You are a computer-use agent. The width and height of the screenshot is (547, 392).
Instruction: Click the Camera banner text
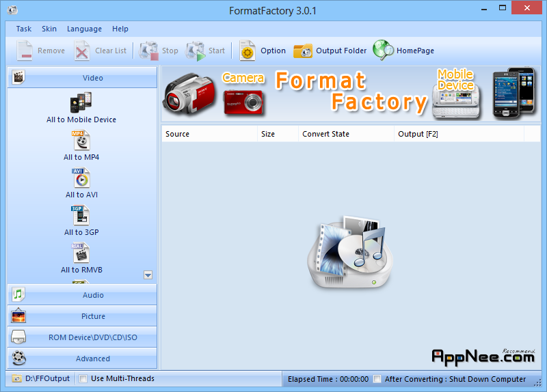click(243, 78)
